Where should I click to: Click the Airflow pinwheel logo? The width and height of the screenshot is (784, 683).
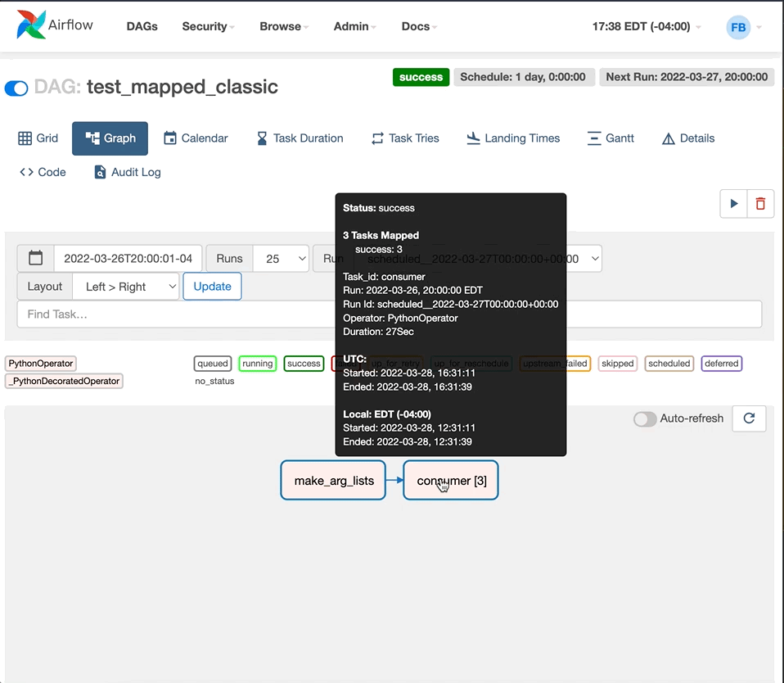tap(30, 25)
